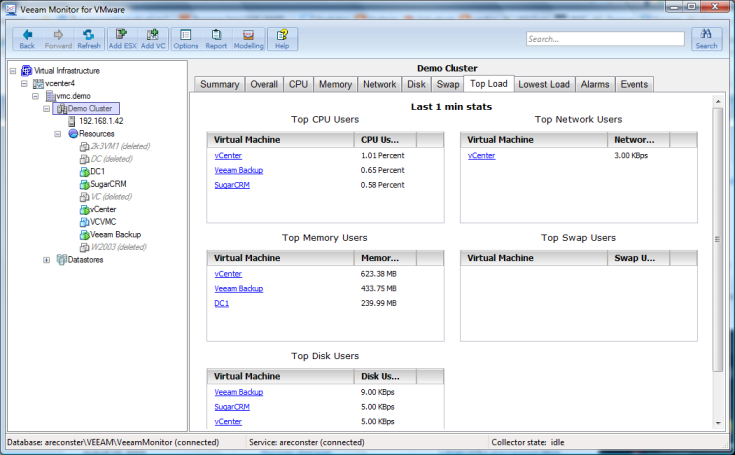Launch the Modelling toolbar icon

(x=249, y=39)
